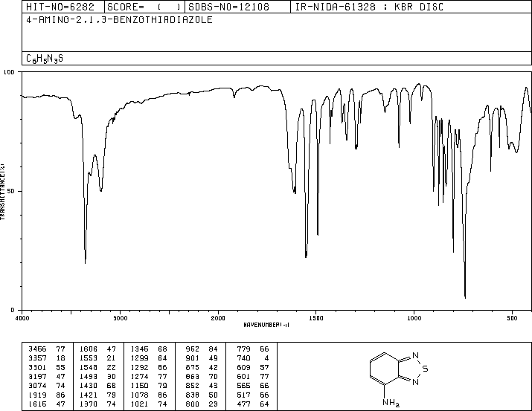Select peak table entry 1493

(x=97, y=376)
